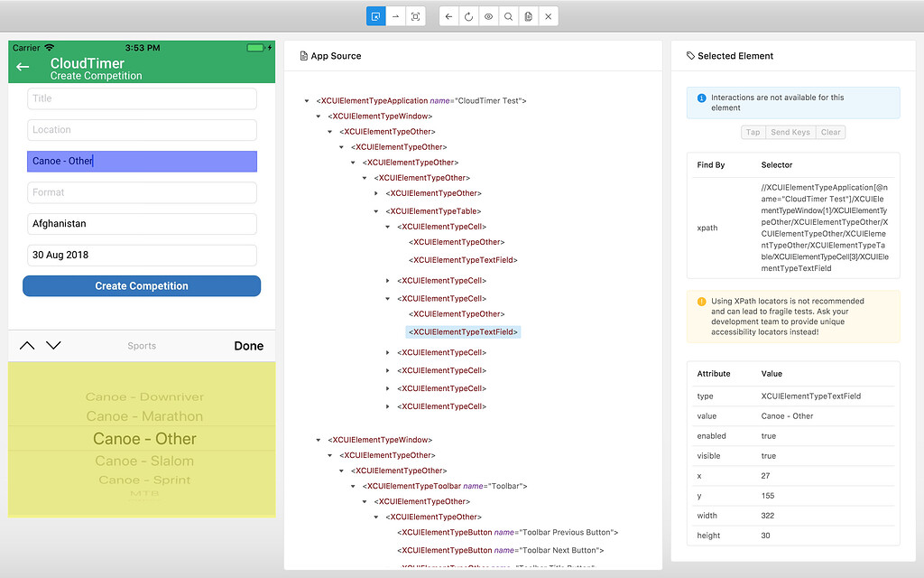The image size is (924, 578).
Task: Select the Toolbar Next Button tree row
Action: click(x=500, y=550)
